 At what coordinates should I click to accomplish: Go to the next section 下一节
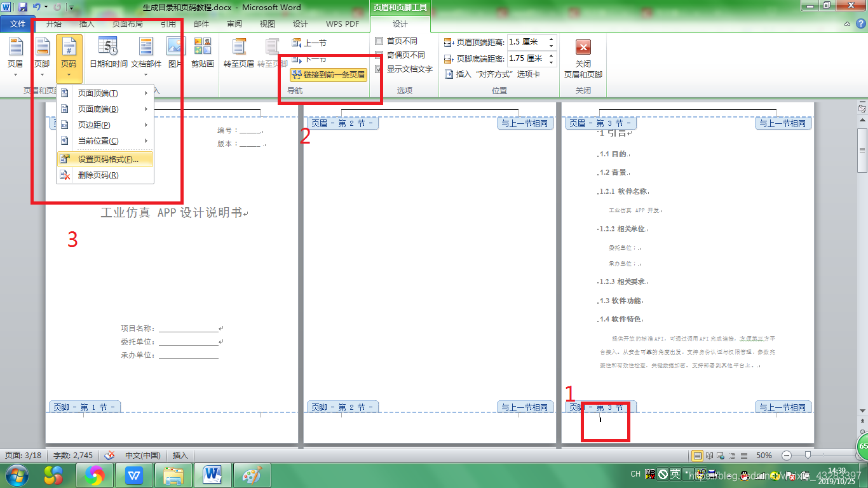click(x=309, y=58)
